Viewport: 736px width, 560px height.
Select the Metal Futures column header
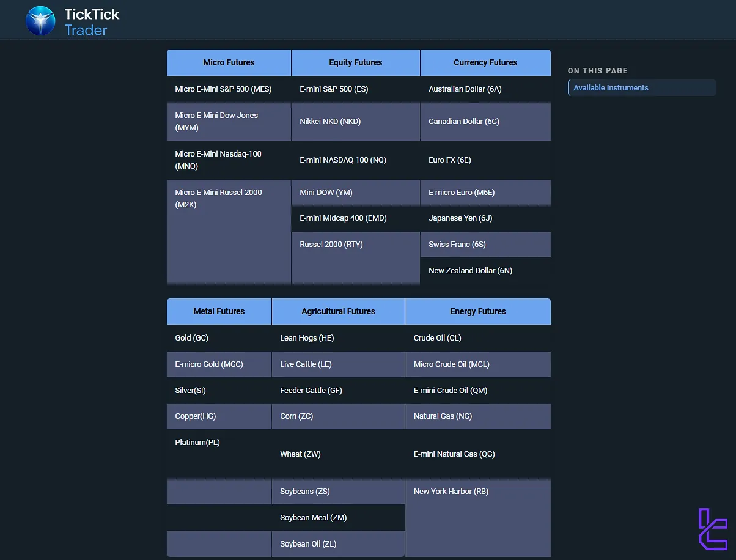(218, 311)
